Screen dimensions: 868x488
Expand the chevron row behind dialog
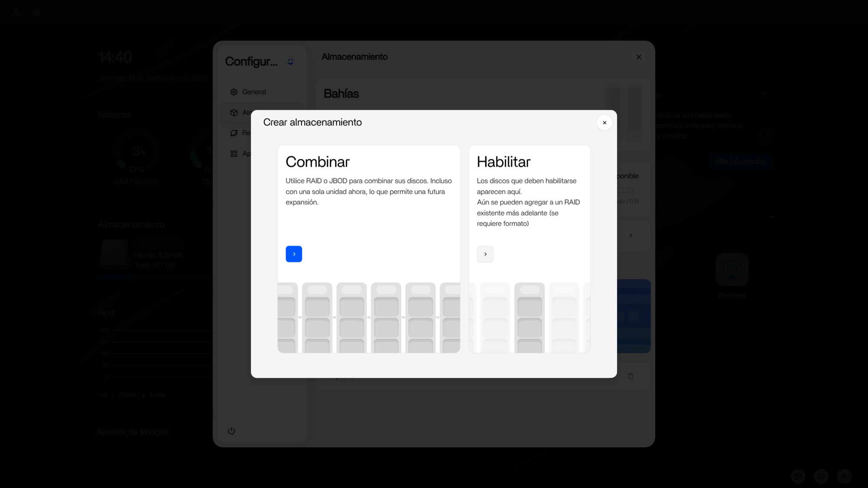tap(631, 235)
